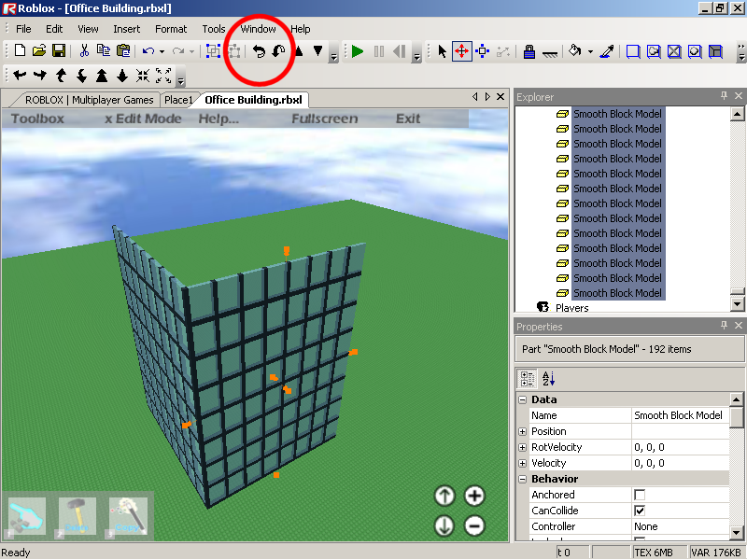The width and height of the screenshot is (747, 560).
Task: Open the Insert menu
Action: pos(126,29)
